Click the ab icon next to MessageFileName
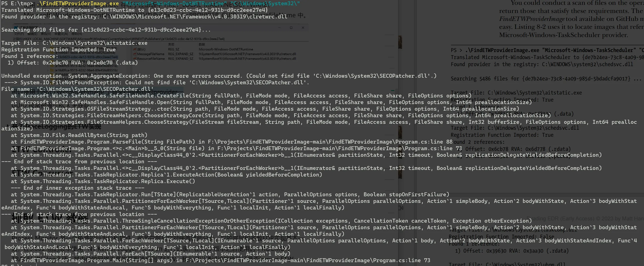Screen dimensions: 644x266 (135, 54)
